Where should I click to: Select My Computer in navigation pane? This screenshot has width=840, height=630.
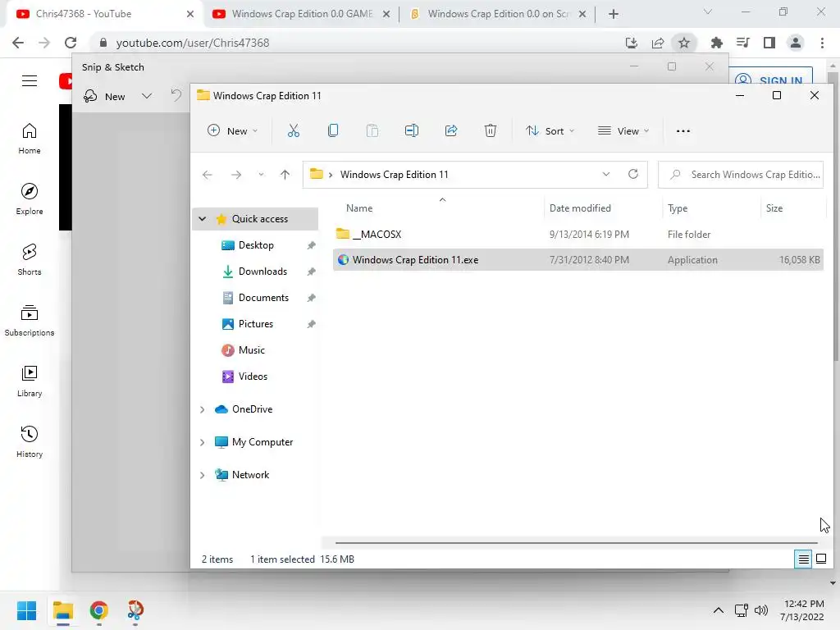pyautogui.click(x=262, y=442)
